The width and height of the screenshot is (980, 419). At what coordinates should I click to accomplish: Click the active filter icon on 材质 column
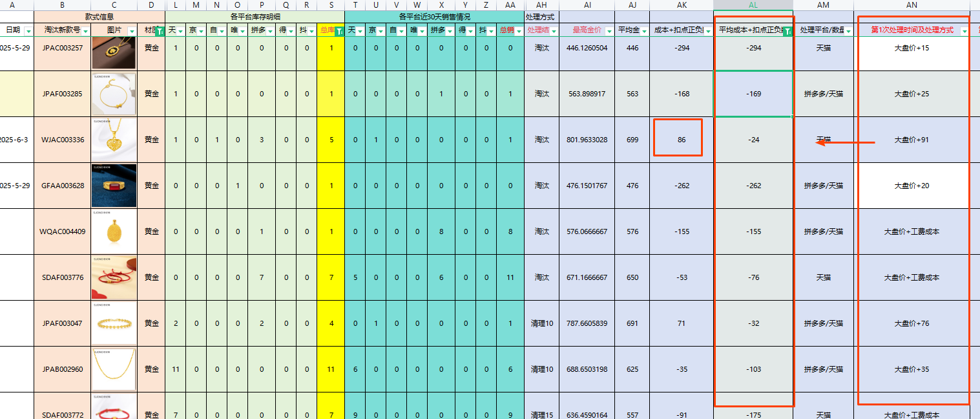(160, 31)
